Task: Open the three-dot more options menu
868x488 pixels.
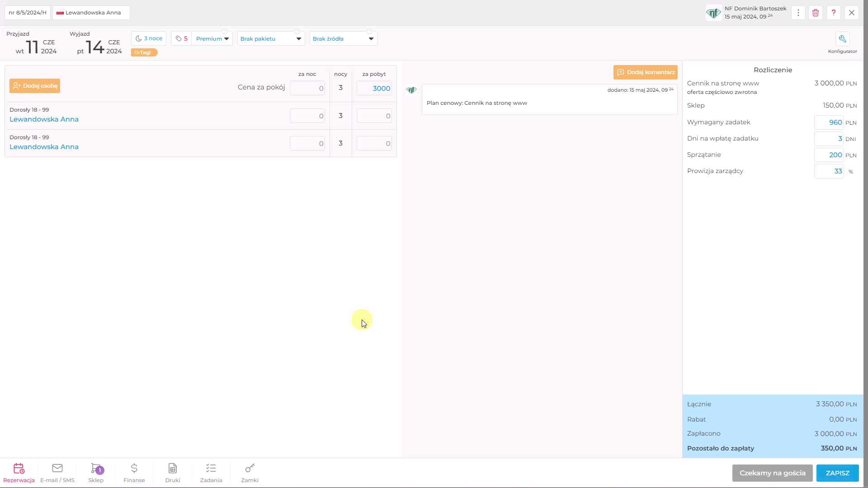Action: tap(798, 13)
